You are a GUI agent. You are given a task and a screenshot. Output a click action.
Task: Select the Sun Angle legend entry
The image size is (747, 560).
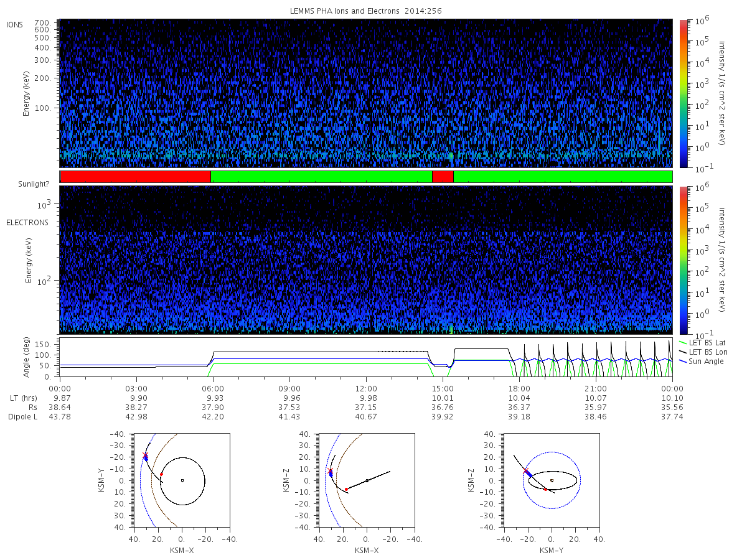pyautogui.click(x=702, y=362)
